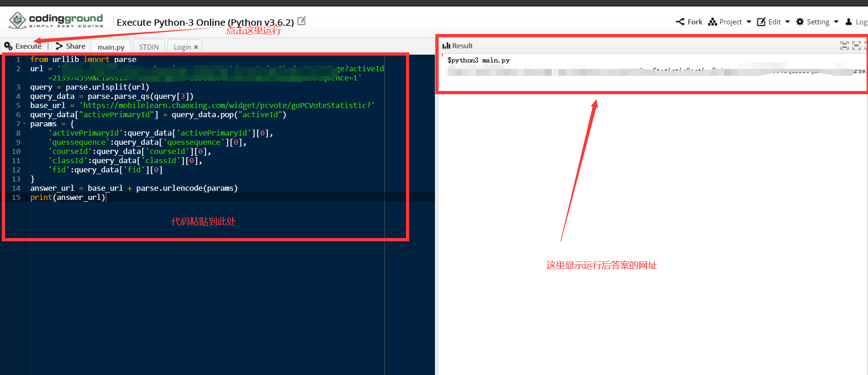Click the 'courseId' entry on line 10

click(x=130, y=151)
